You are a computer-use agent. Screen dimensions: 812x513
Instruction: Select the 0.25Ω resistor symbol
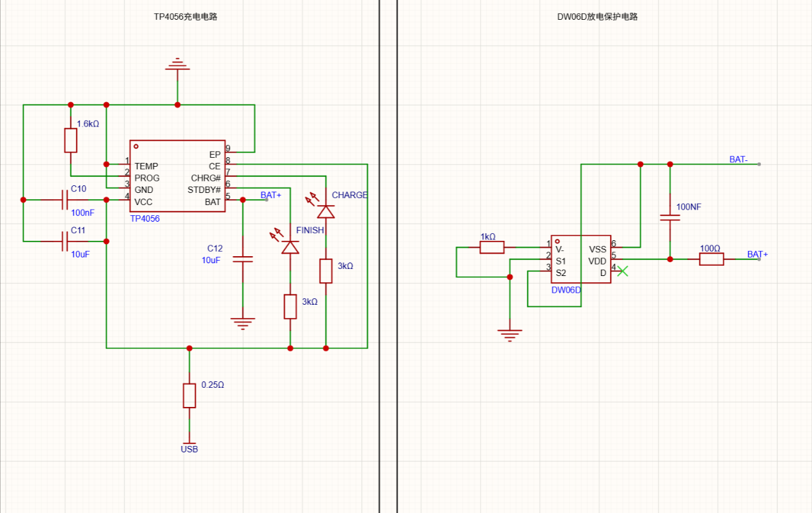[x=189, y=395]
